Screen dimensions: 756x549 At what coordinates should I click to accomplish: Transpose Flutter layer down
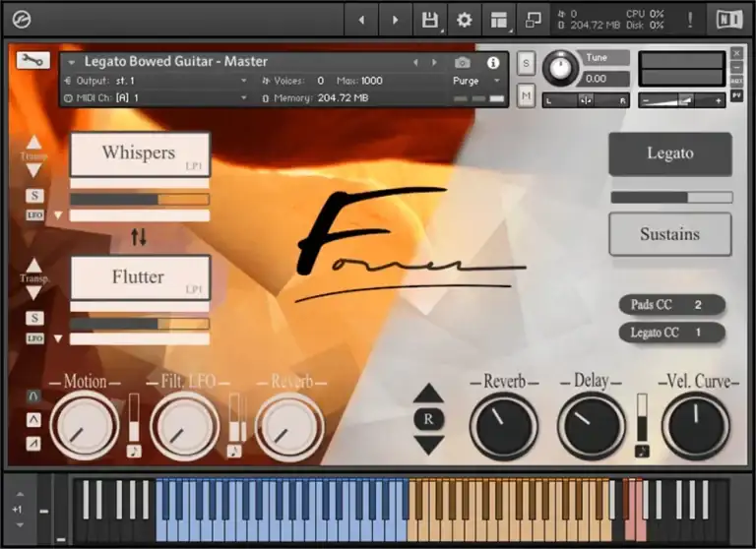click(x=33, y=292)
